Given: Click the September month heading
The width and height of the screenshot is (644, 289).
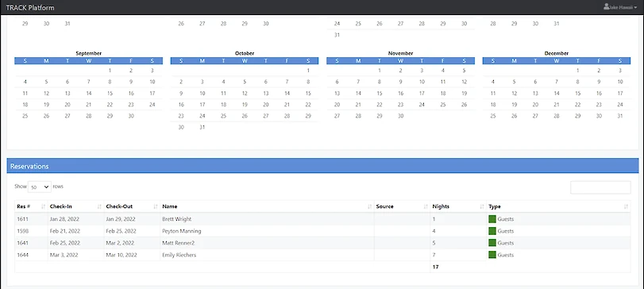Looking at the screenshot, I should pyautogui.click(x=89, y=53).
